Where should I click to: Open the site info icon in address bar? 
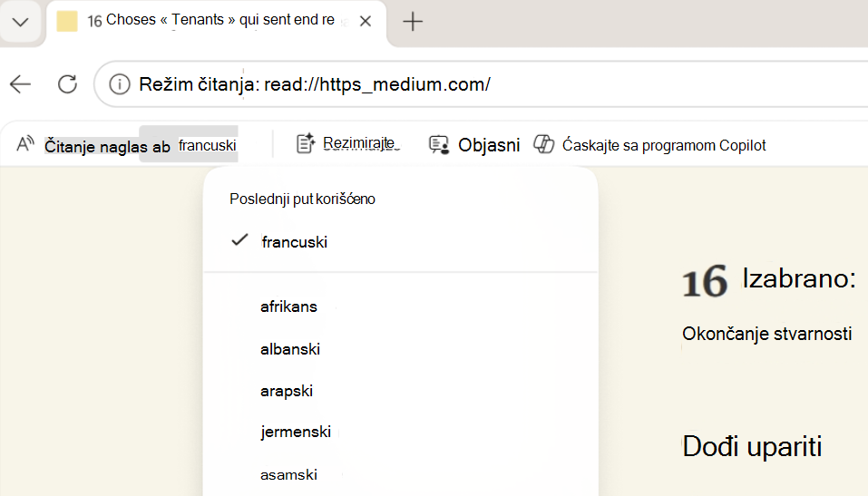[x=119, y=84]
